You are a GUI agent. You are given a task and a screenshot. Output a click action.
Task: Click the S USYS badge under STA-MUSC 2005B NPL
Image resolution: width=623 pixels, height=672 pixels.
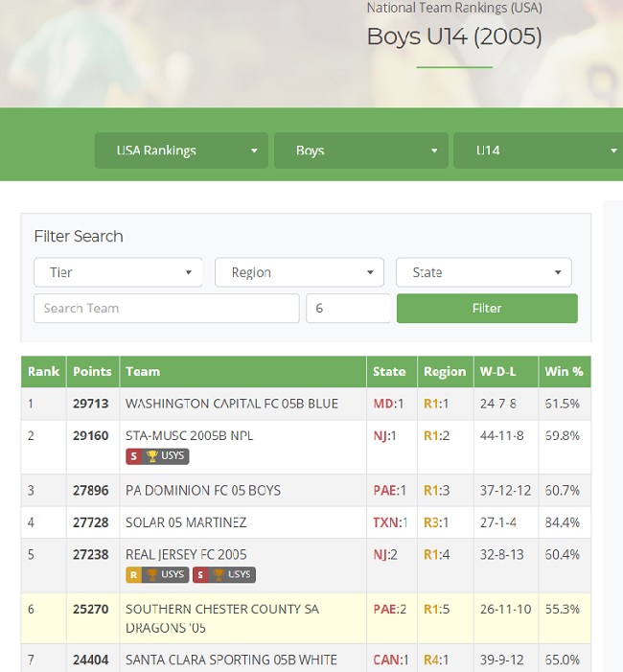157,456
